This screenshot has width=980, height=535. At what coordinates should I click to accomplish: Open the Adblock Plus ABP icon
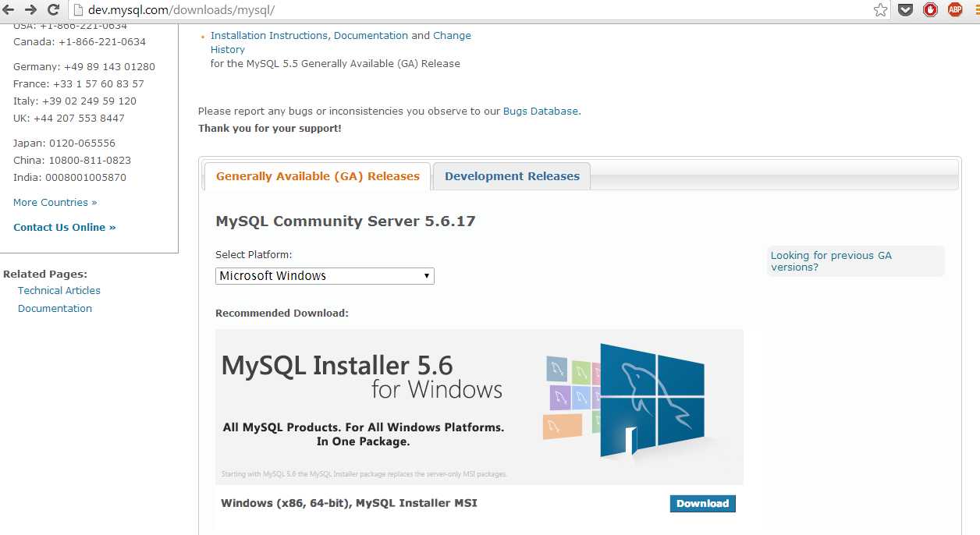[x=955, y=10]
